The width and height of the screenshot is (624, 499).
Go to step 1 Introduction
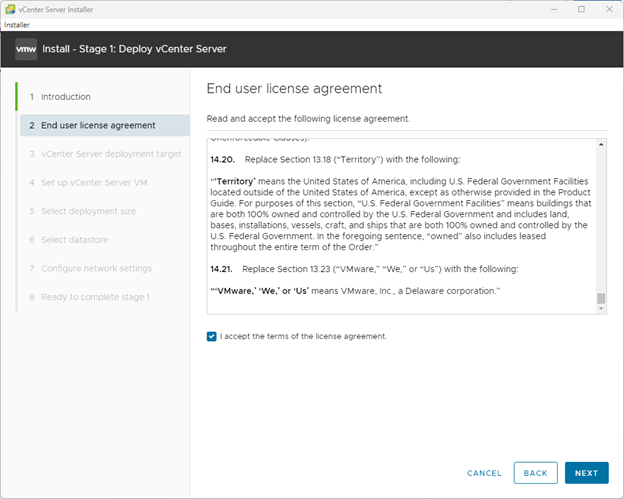tap(65, 97)
